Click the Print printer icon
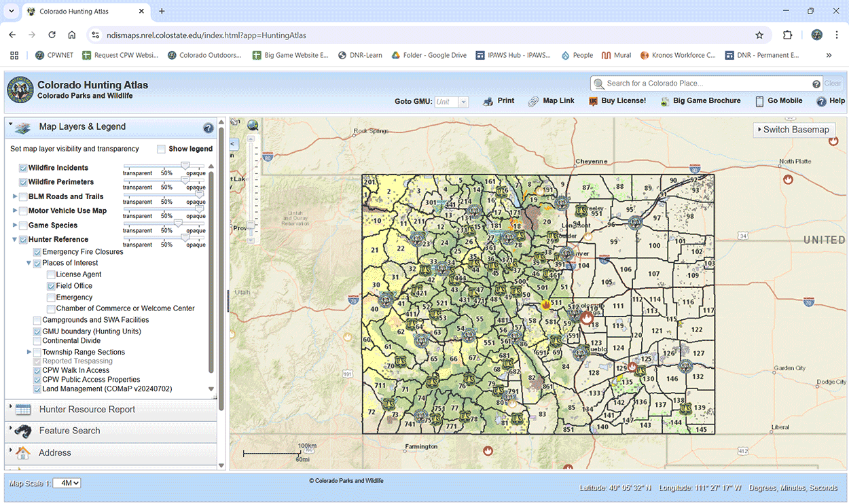849x504 pixels. click(x=488, y=101)
